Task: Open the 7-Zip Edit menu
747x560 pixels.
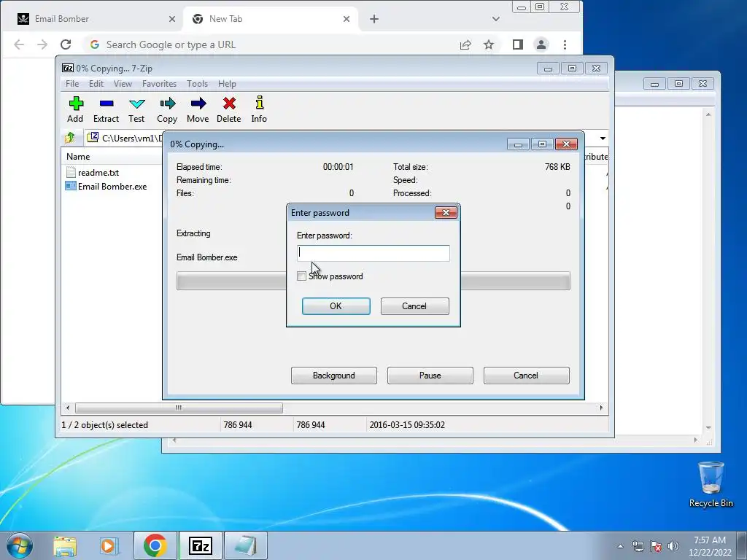Action: [x=96, y=83]
